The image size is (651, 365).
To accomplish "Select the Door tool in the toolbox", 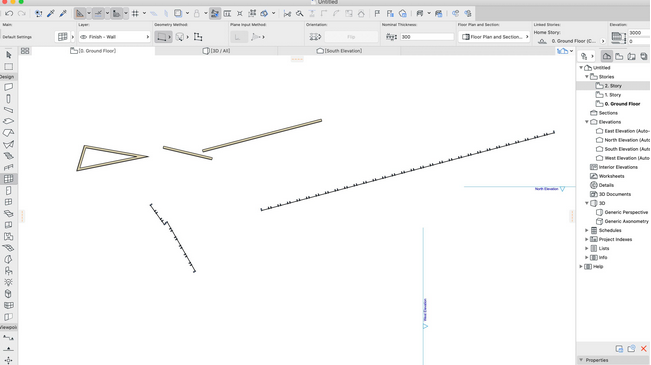I will [8, 191].
